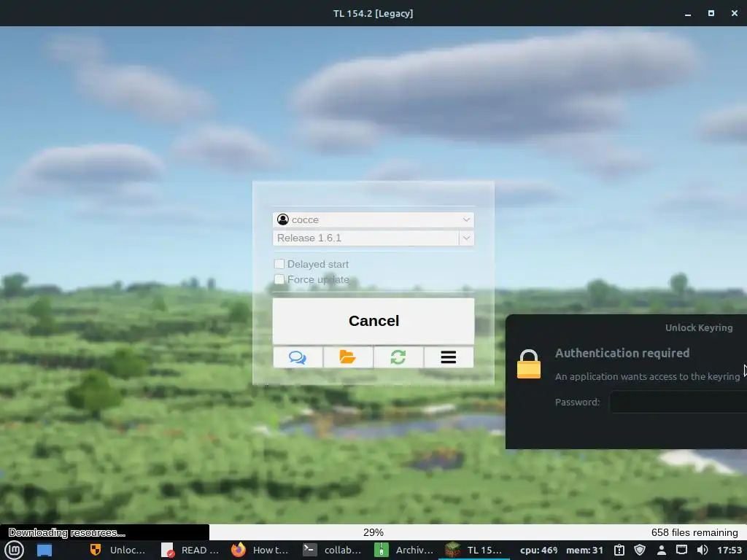Click the account avatar icon beside cocce

pyautogui.click(x=283, y=219)
